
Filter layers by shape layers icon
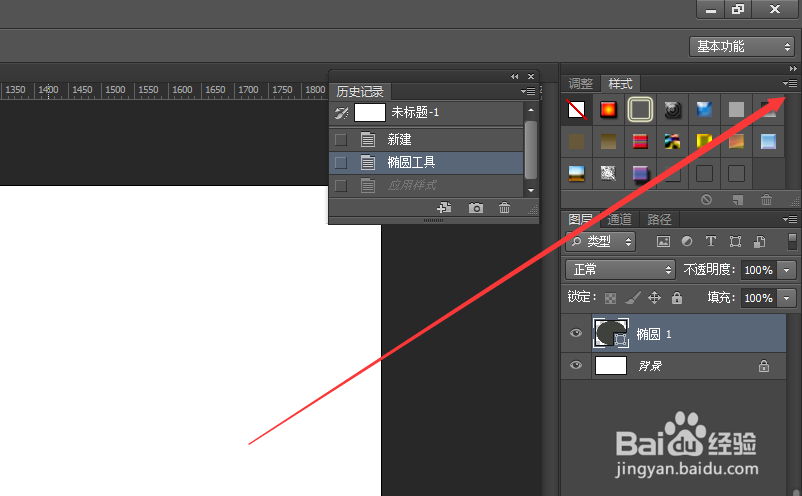coord(735,241)
